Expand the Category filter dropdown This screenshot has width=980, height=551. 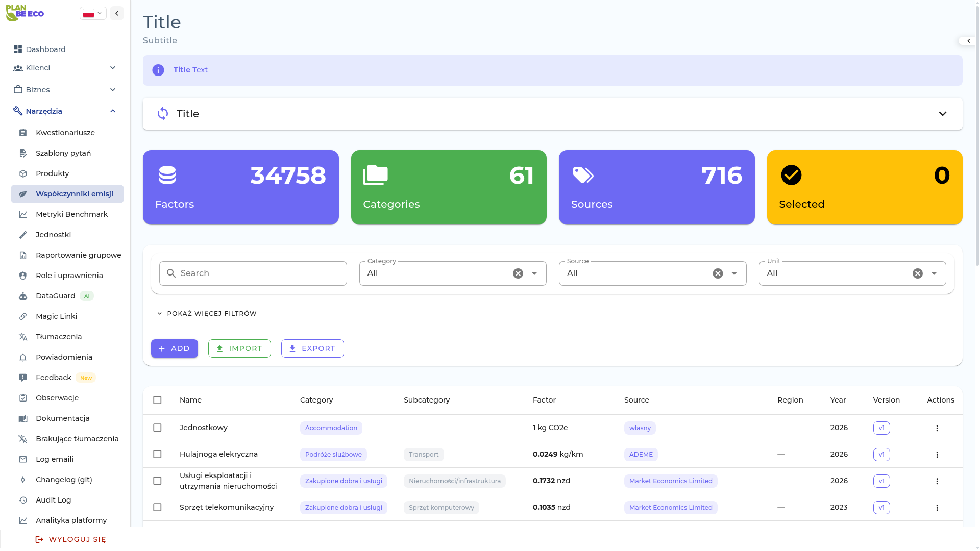pos(534,273)
